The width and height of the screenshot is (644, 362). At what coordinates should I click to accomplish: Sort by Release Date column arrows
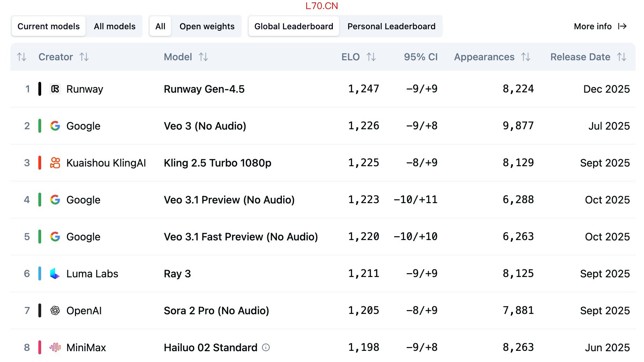click(622, 57)
